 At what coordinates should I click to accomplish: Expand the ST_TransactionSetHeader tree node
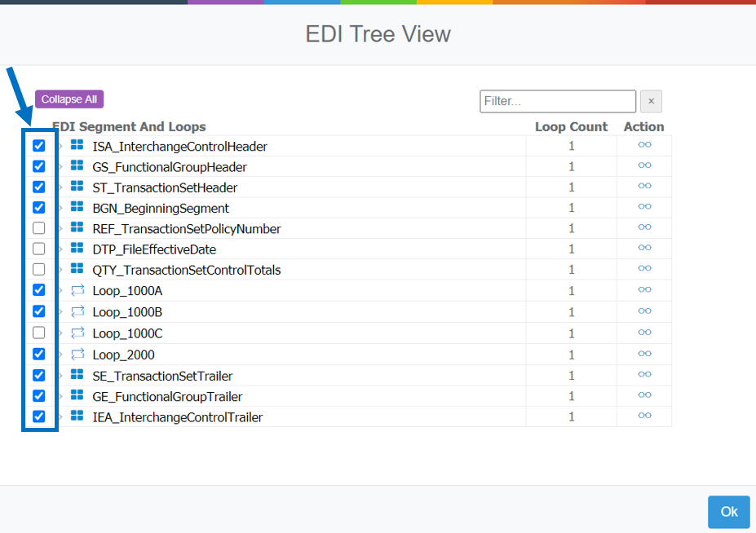tap(59, 187)
